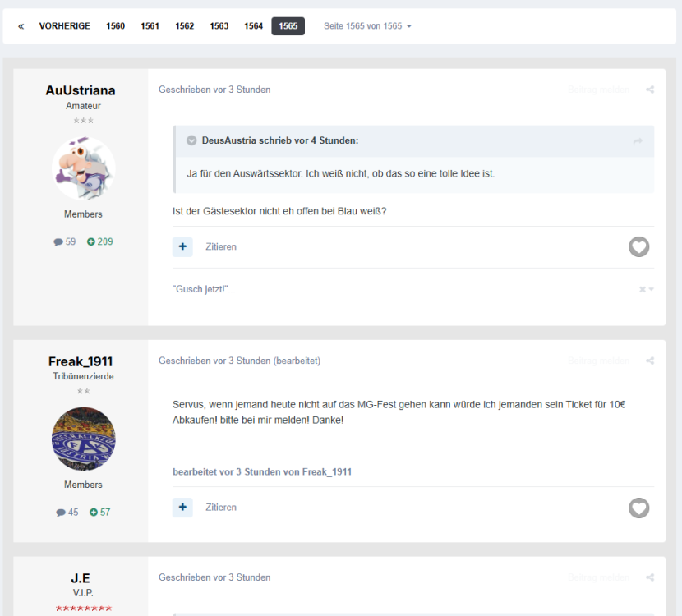
Task: Click the share icon on AuUstriana's post
Action: (x=650, y=90)
